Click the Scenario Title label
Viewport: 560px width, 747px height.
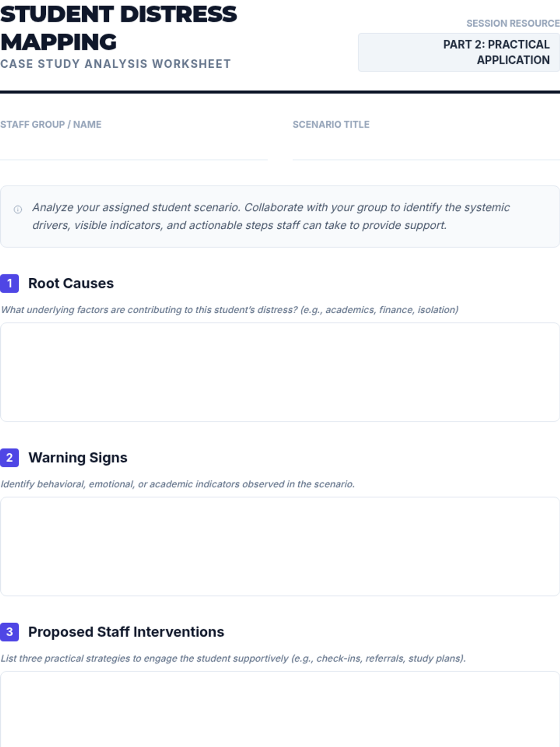click(331, 124)
